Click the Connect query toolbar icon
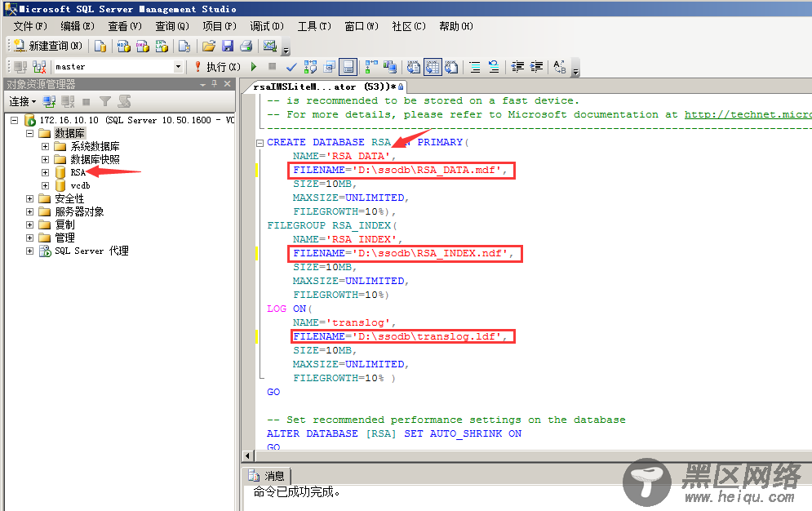Image resolution: width=812 pixels, height=511 pixels. (20, 67)
